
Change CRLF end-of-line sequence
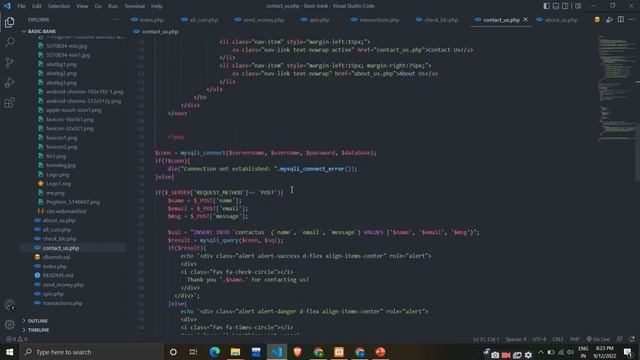[x=558, y=339]
